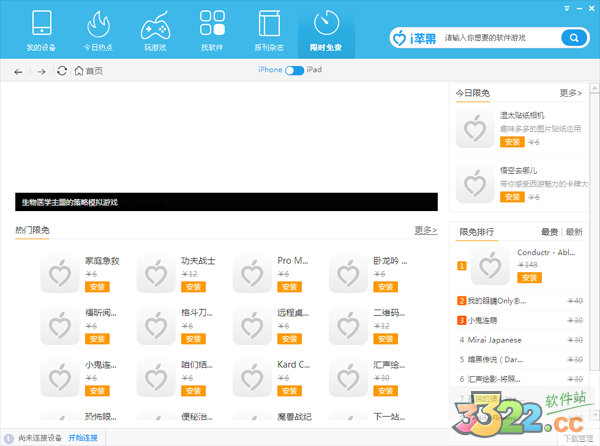Image resolution: width=600 pixels, height=446 pixels.
Task: Install 汇声绘... app in hot list
Action: click(x=385, y=391)
